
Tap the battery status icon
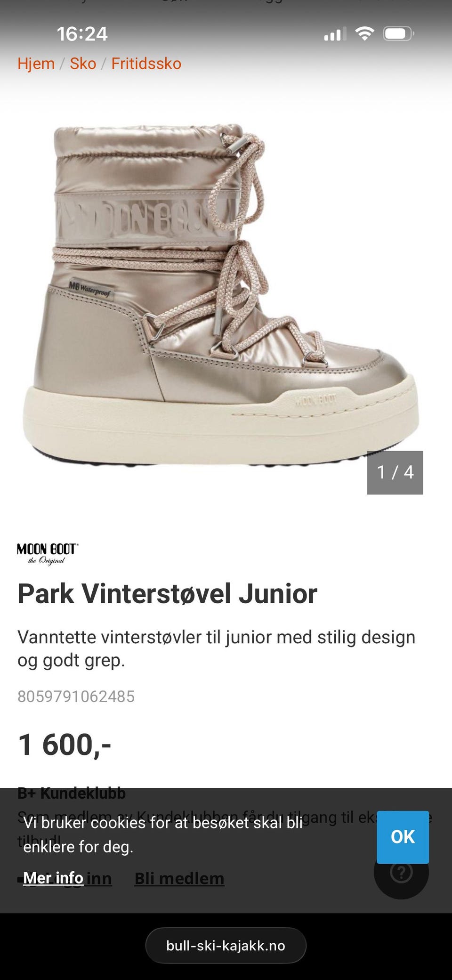398,34
